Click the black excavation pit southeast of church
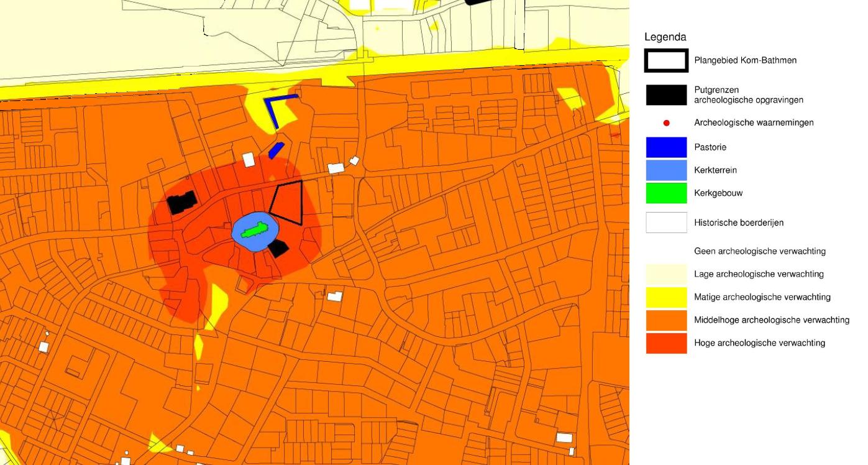 click(x=278, y=248)
